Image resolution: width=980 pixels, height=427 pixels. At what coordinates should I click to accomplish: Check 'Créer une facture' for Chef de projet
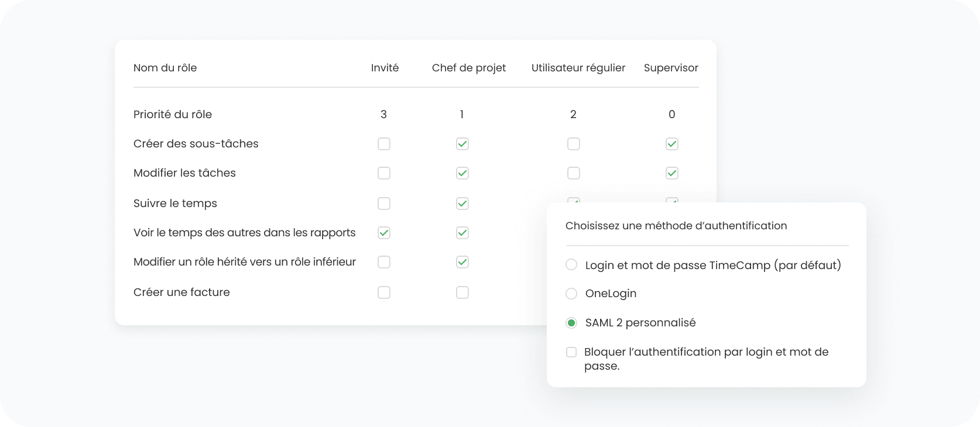tap(462, 292)
